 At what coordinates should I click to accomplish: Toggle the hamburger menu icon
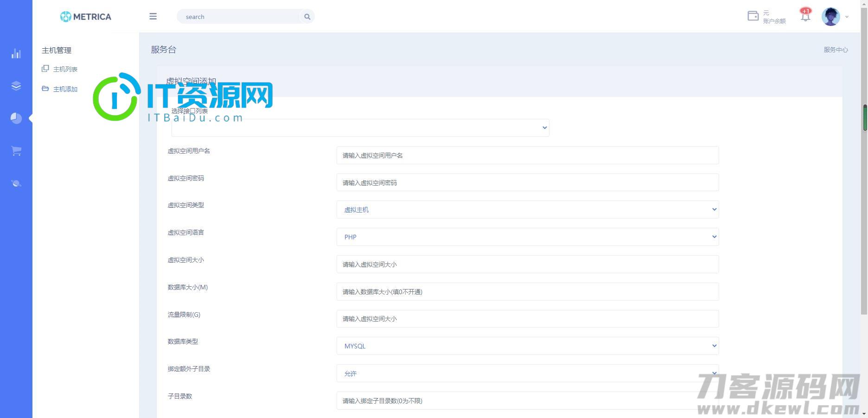coord(153,17)
